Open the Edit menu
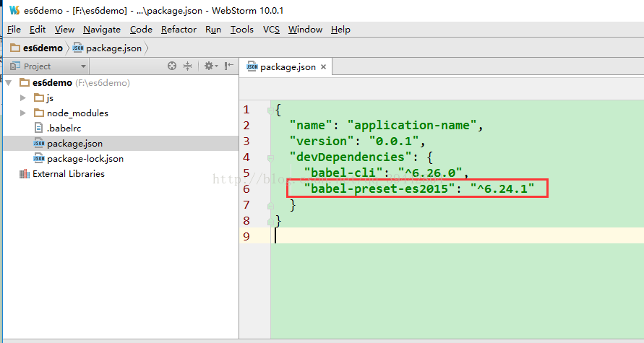The height and width of the screenshot is (343, 644). [x=38, y=30]
